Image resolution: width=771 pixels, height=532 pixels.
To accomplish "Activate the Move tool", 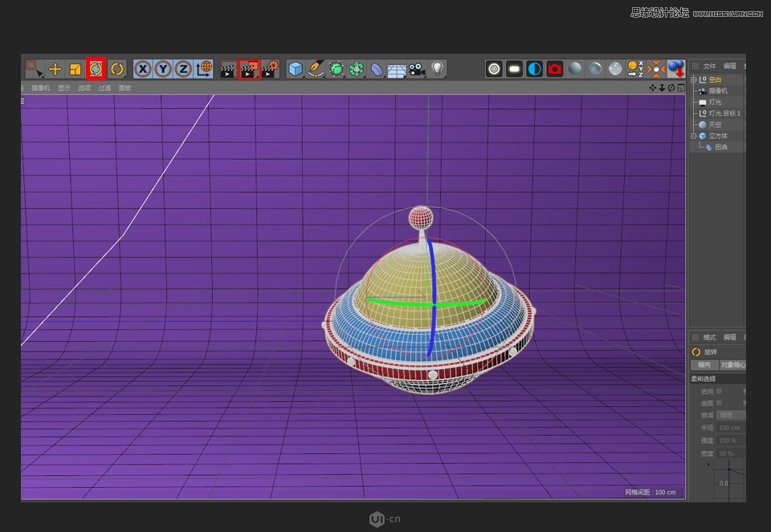I will tap(55, 69).
